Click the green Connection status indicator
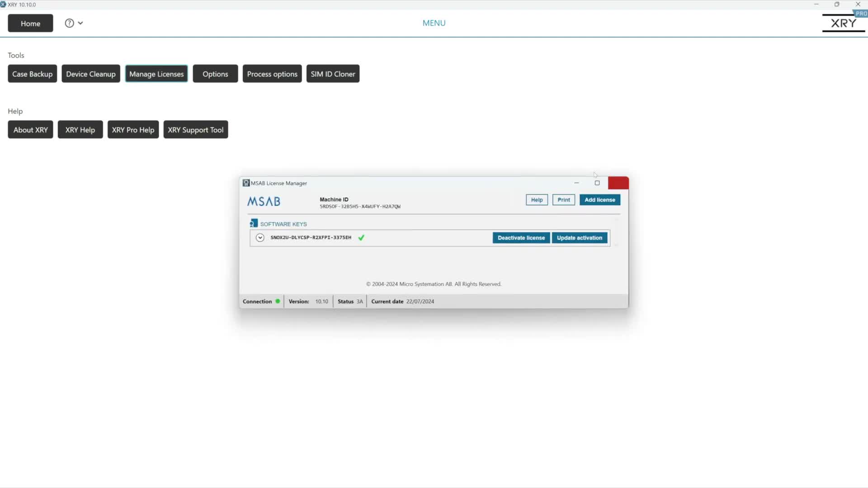The height and width of the screenshot is (488, 868). tap(278, 301)
